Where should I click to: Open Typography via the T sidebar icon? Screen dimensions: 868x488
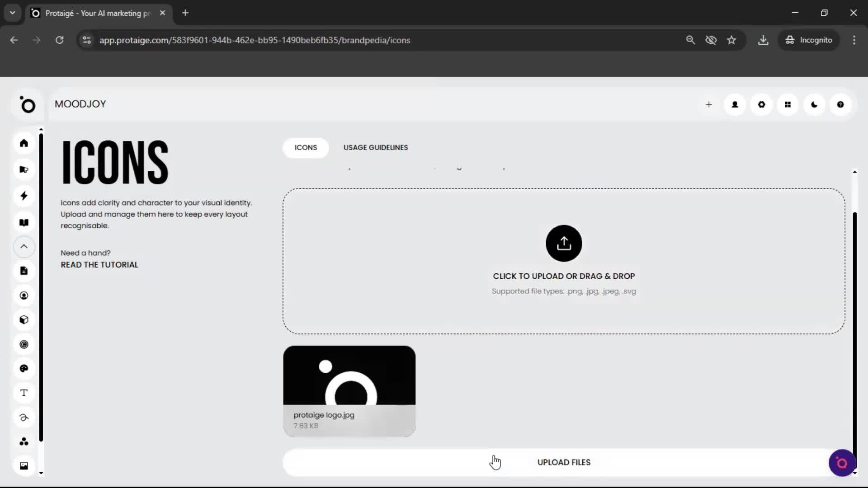coord(24,393)
